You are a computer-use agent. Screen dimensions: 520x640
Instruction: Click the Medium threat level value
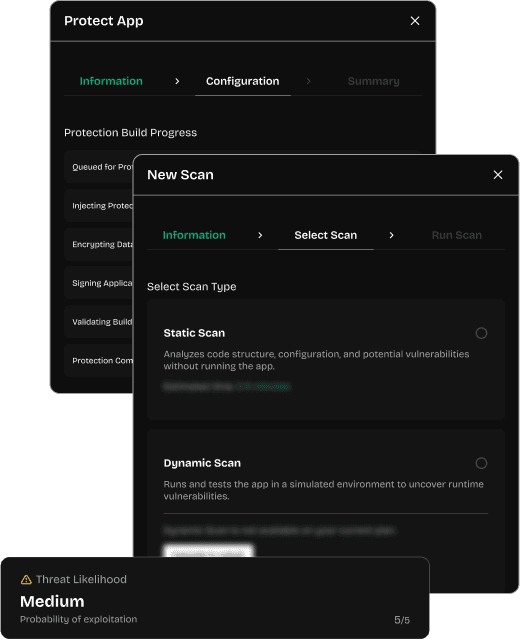coord(52,602)
